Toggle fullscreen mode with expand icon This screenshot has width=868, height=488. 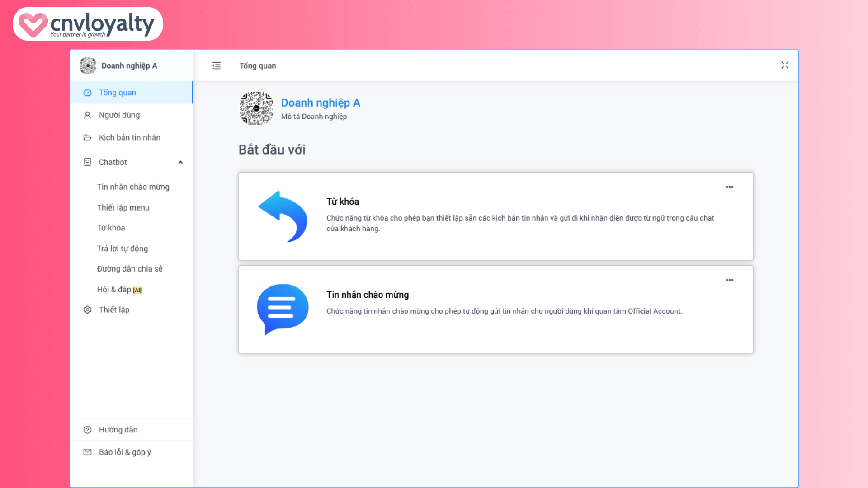point(785,65)
